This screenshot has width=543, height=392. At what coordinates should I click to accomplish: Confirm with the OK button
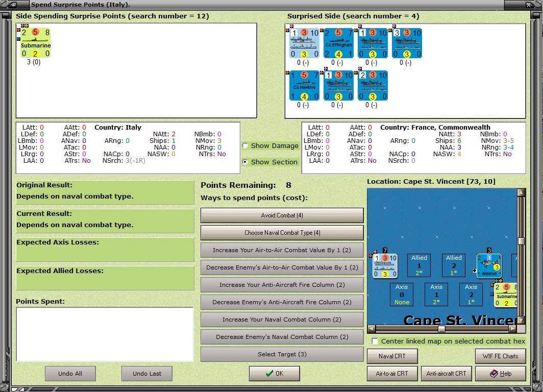[274, 374]
